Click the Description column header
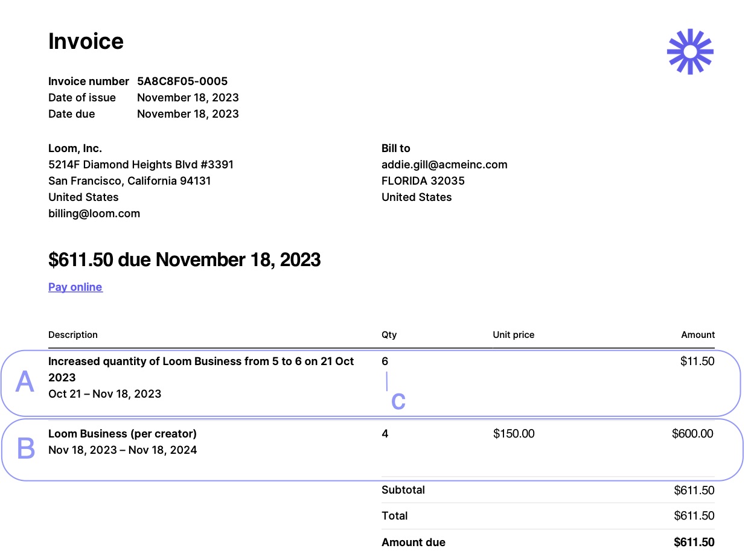Screen dimensions: 751x560 point(73,335)
